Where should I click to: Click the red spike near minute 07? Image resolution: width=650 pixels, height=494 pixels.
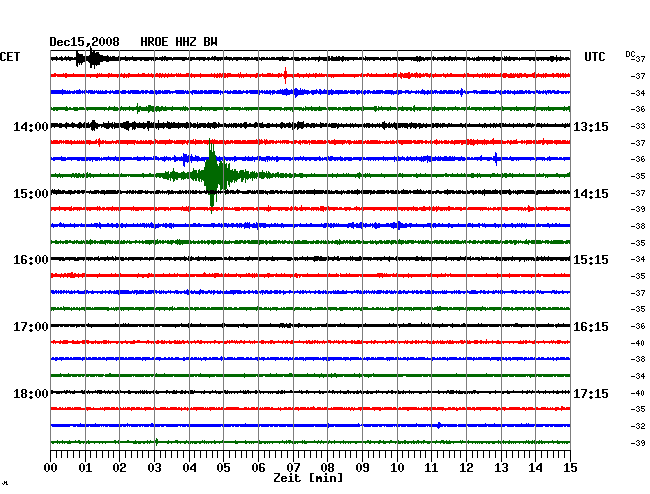(285, 75)
